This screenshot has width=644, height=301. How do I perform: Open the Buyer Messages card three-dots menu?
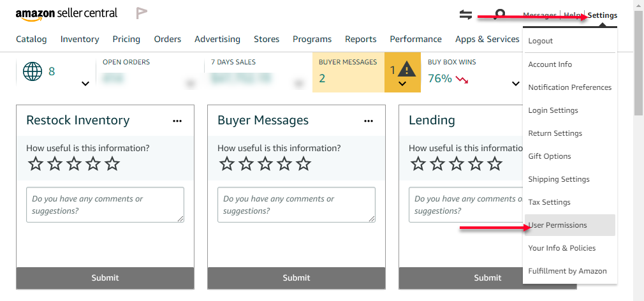click(x=369, y=121)
